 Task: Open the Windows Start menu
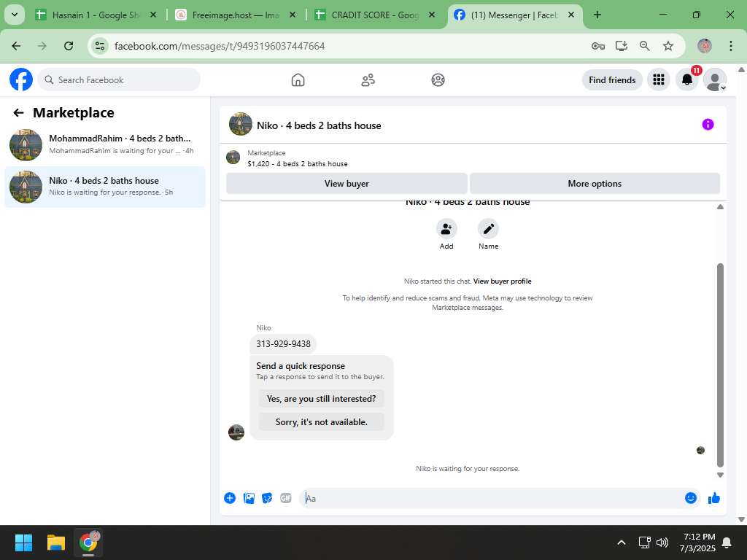(23, 542)
